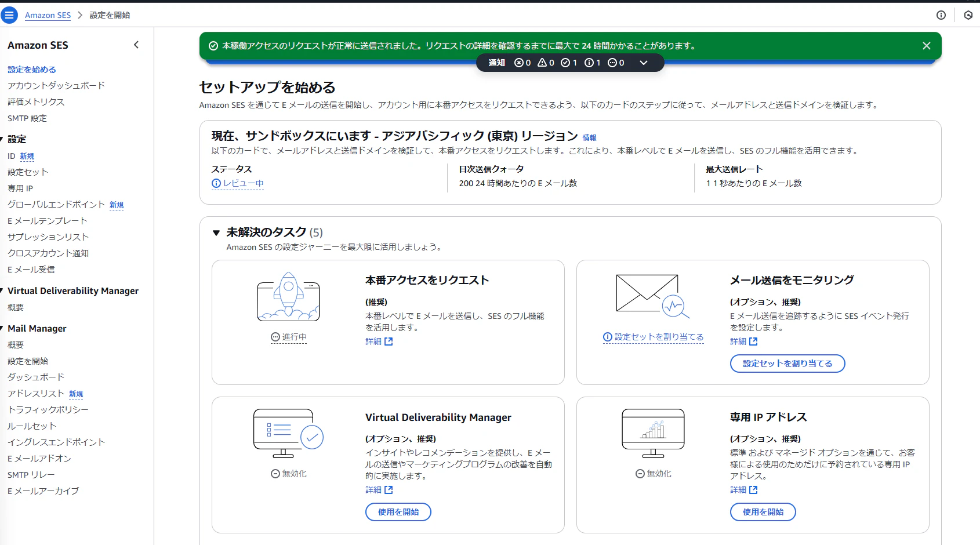Image resolution: width=980 pixels, height=545 pixels.
Task: Open SMTP リレー in the sidebar
Action: (31, 475)
